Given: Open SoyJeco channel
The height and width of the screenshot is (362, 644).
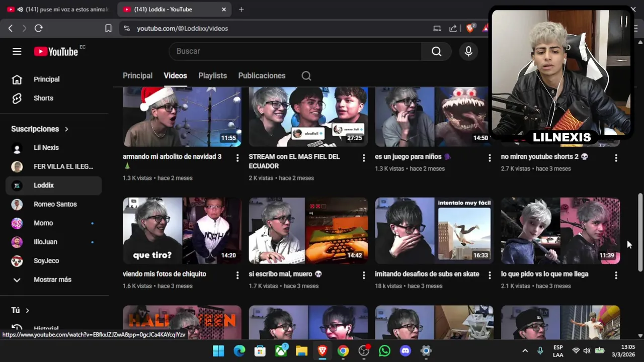Looking at the screenshot, I should click(54, 261).
